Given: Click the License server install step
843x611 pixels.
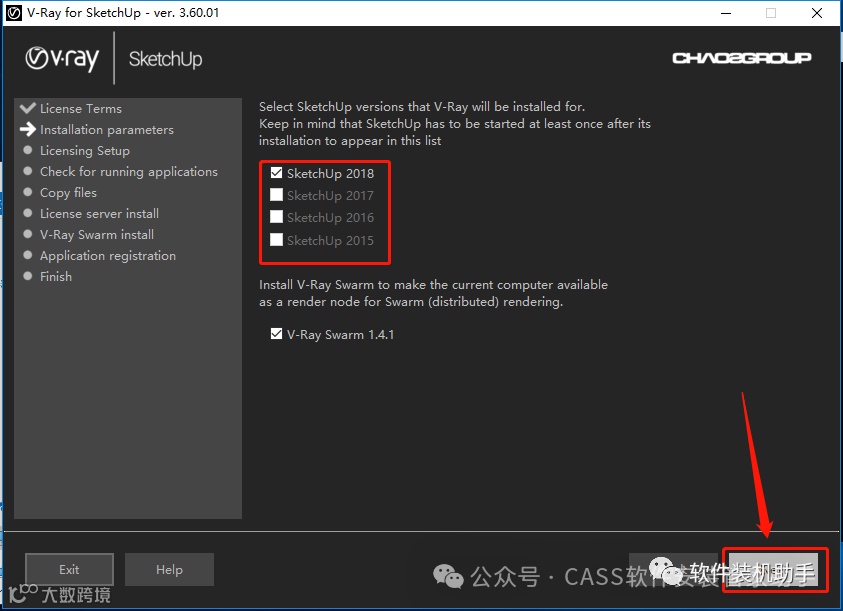Looking at the screenshot, I should [99, 214].
